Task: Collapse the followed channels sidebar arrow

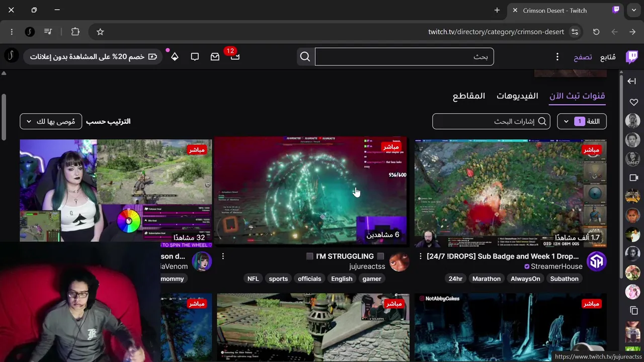Action: 631,81
